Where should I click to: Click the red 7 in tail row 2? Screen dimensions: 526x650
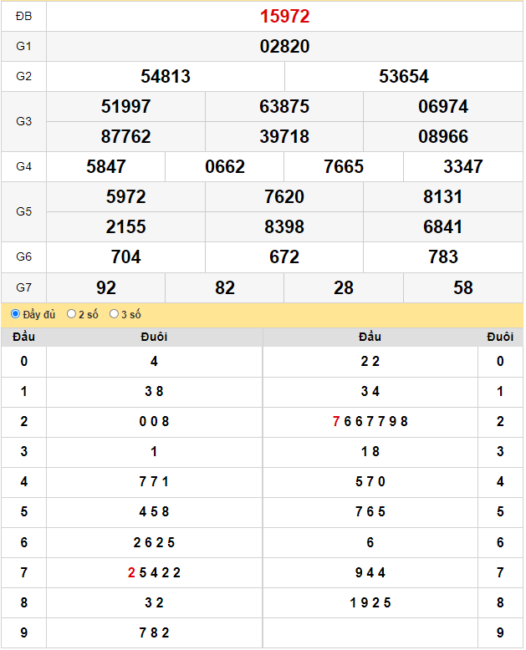click(x=336, y=422)
